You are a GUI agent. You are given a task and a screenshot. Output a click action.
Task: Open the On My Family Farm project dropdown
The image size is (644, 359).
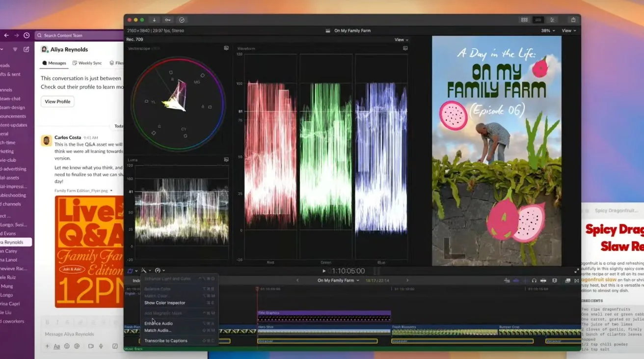coord(338,280)
